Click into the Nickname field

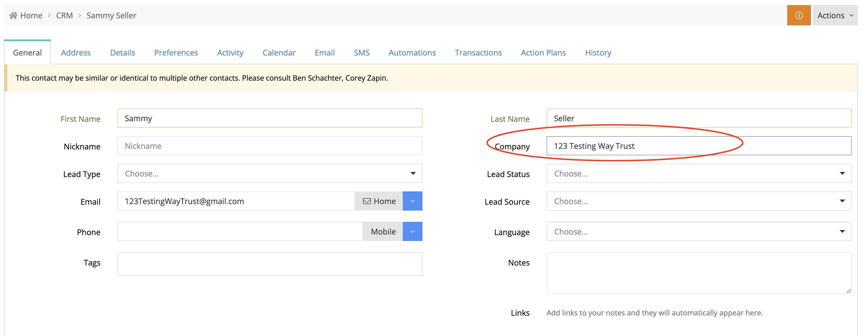(269, 146)
